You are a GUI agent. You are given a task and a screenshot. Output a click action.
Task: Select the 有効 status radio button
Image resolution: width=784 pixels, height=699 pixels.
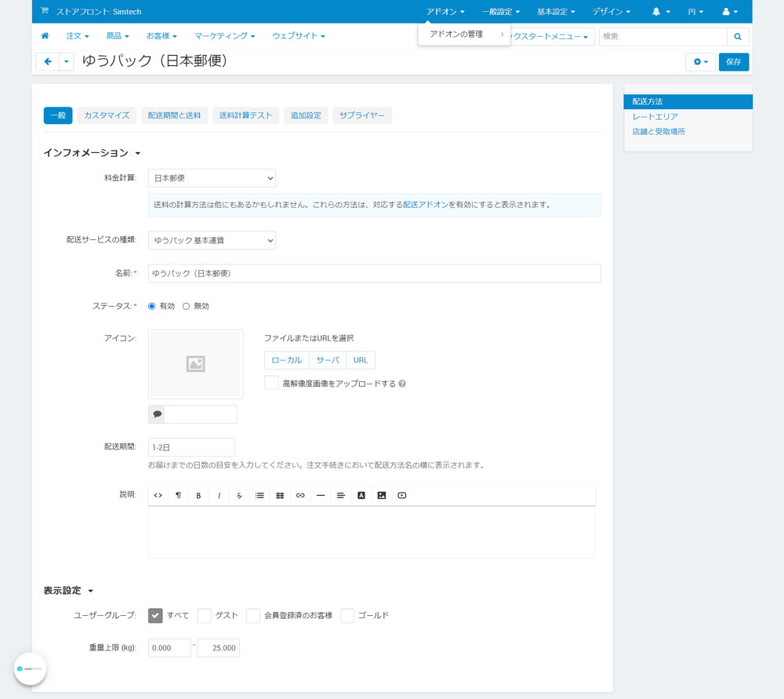[151, 306]
